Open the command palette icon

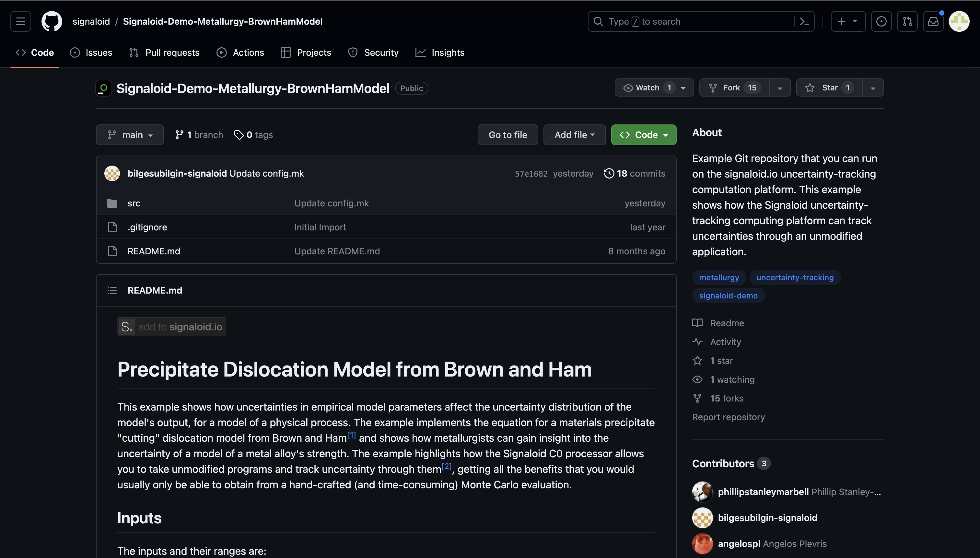[804, 21]
